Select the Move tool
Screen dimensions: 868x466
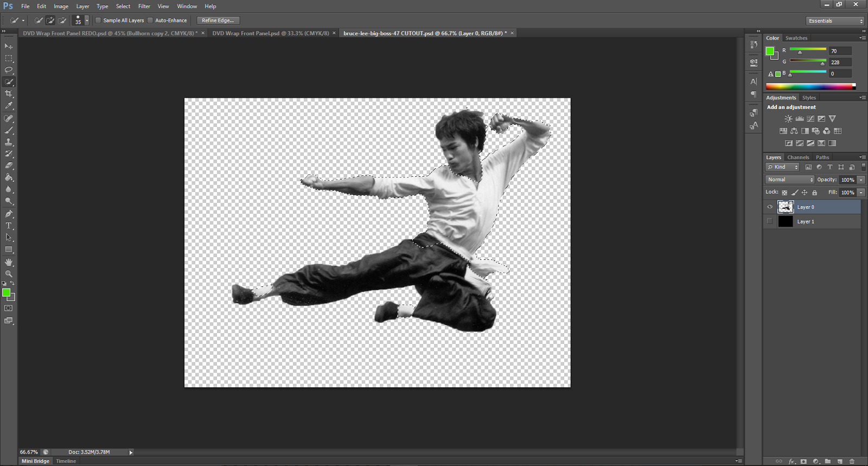click(9, 46)
